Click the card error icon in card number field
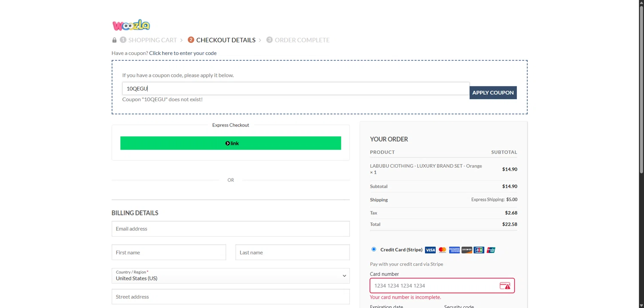Viewport: 644px width, 308px height. [505, 286]
